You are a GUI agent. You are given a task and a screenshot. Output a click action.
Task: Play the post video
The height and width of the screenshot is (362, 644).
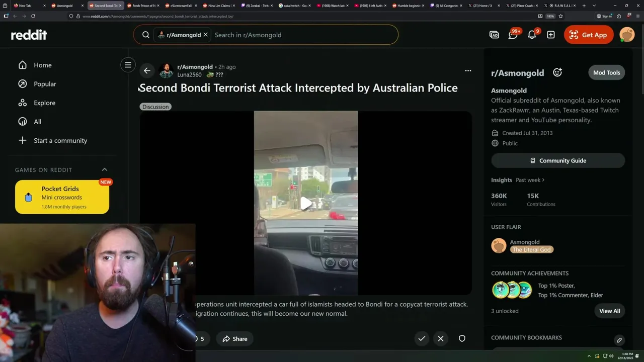point(306,203)
